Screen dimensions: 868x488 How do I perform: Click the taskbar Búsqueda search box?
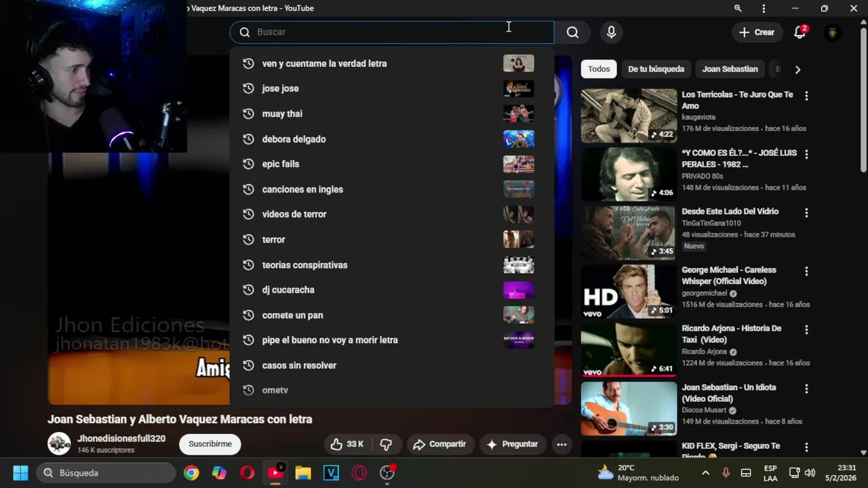click(106, 472)
